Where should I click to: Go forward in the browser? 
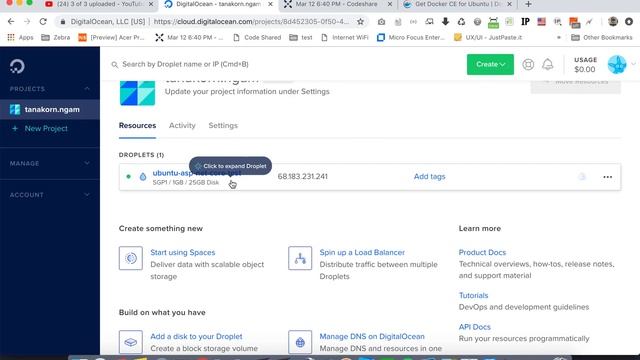pyautogui.click(x=27, y=22)
